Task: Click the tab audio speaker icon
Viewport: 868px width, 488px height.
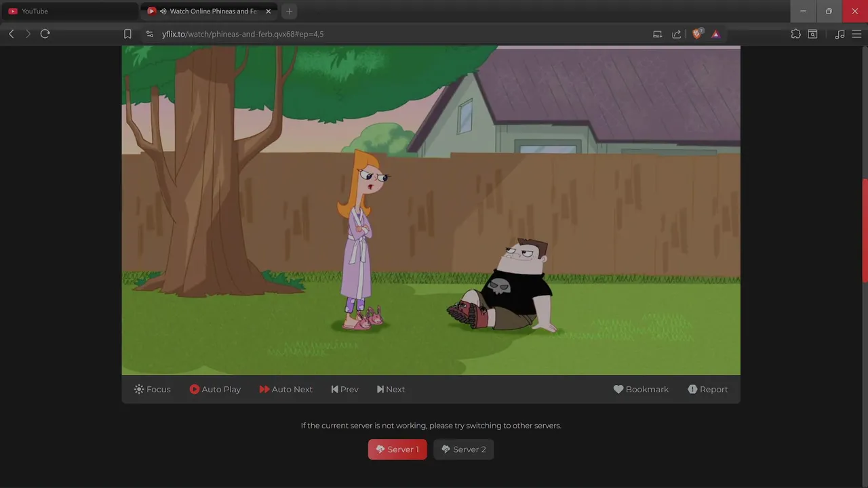Action: pos(163,11)
